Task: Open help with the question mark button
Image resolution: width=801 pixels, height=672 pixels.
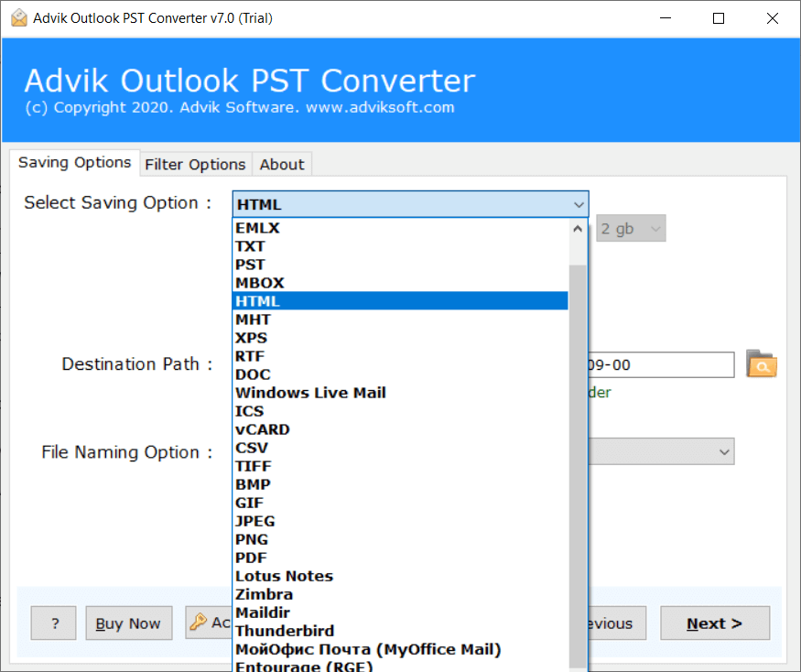Action: 54,623
